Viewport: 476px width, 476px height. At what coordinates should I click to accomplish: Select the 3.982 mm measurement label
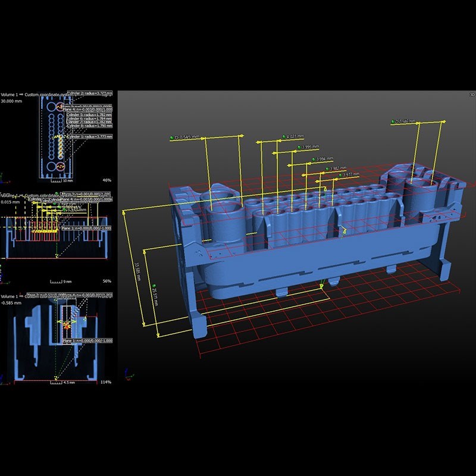[338, 168]
